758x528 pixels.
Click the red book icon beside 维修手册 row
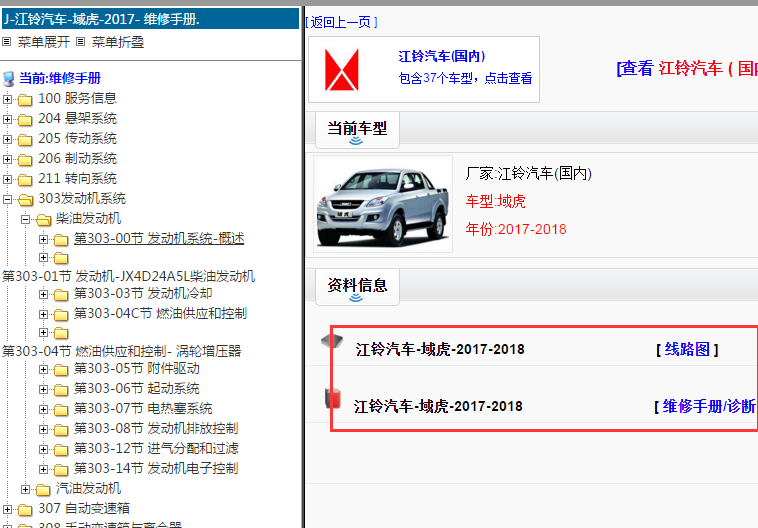[x=333, y=398]
